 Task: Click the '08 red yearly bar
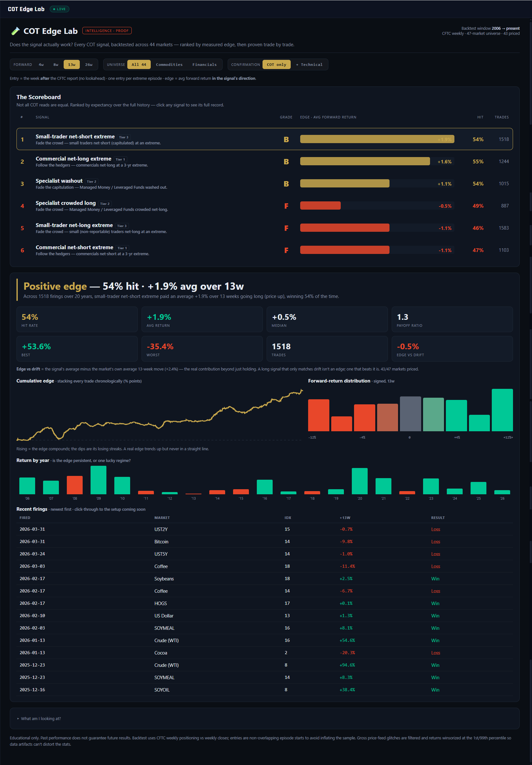coord(75,485)
